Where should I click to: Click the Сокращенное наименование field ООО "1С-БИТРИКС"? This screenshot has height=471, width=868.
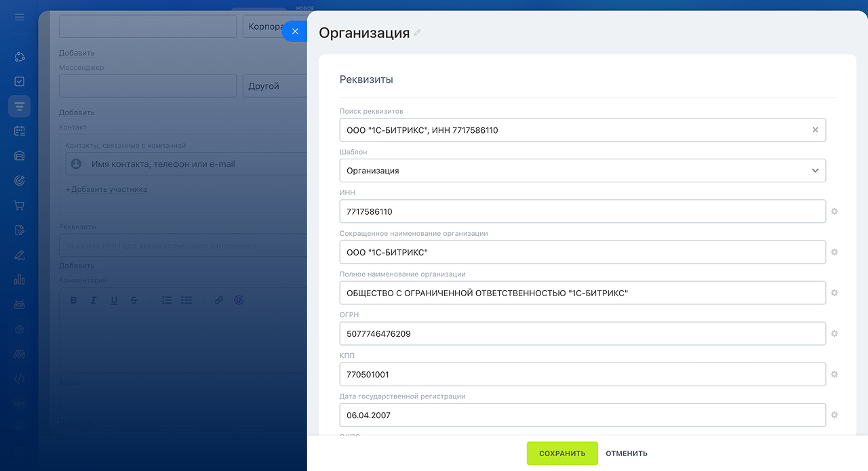[583, 252]
